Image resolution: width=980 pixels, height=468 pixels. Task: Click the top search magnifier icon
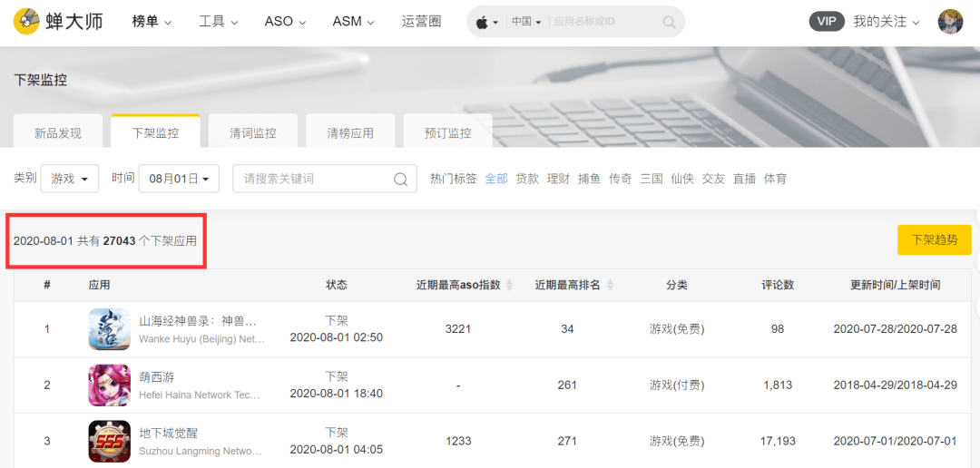[669, 23]
